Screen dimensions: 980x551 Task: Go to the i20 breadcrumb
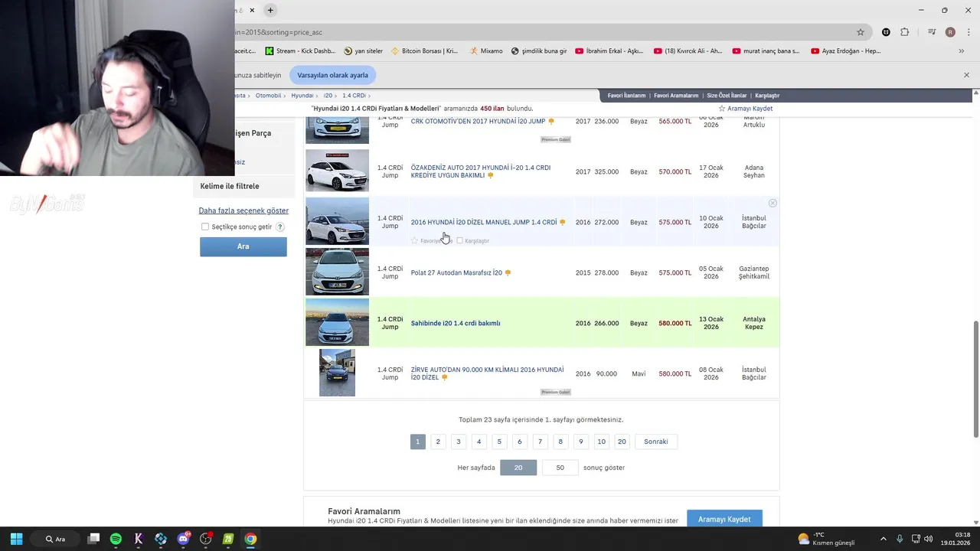click(328, 96)
